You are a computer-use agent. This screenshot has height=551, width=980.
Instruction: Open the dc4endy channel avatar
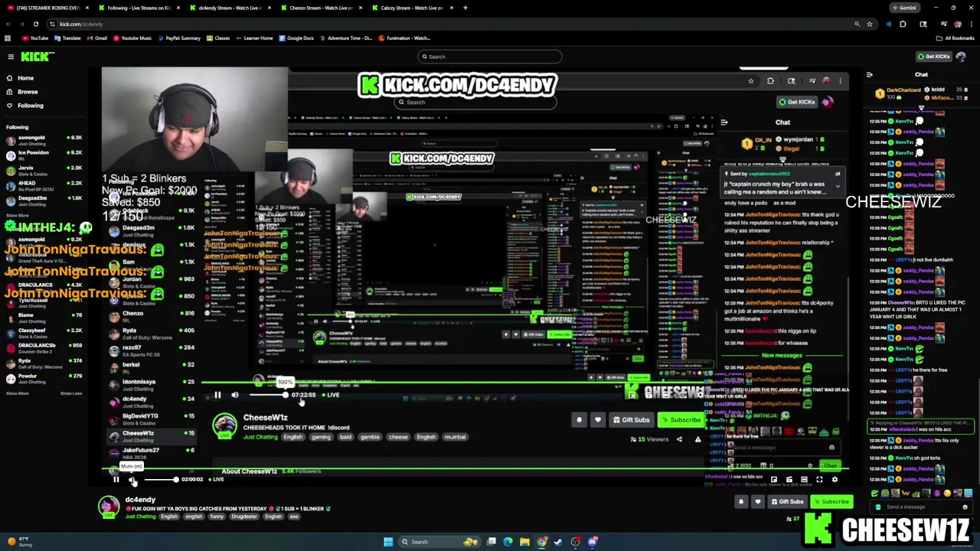(x=109, y=507)
